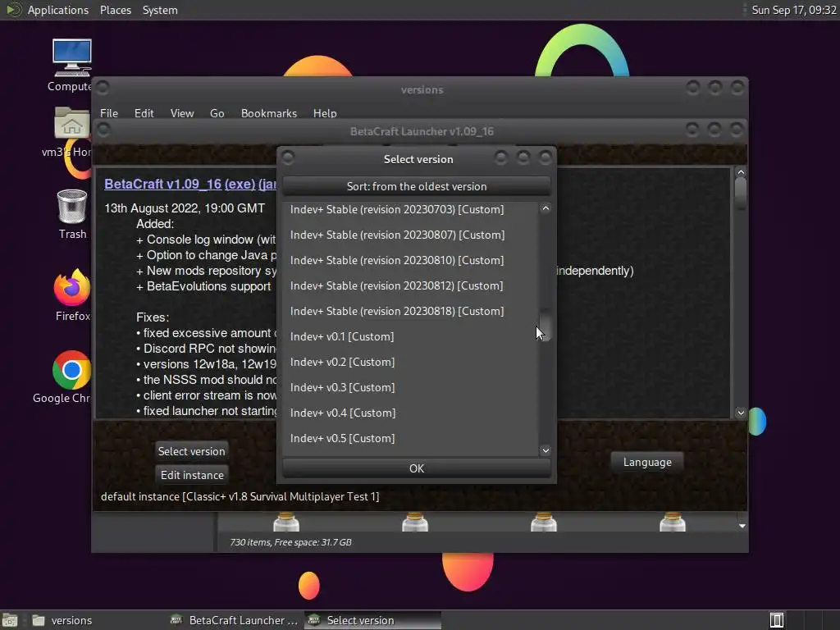The image size is (840, 630).
Task: Click version list scrollbar up arrow
Action: tap(546, 208)
